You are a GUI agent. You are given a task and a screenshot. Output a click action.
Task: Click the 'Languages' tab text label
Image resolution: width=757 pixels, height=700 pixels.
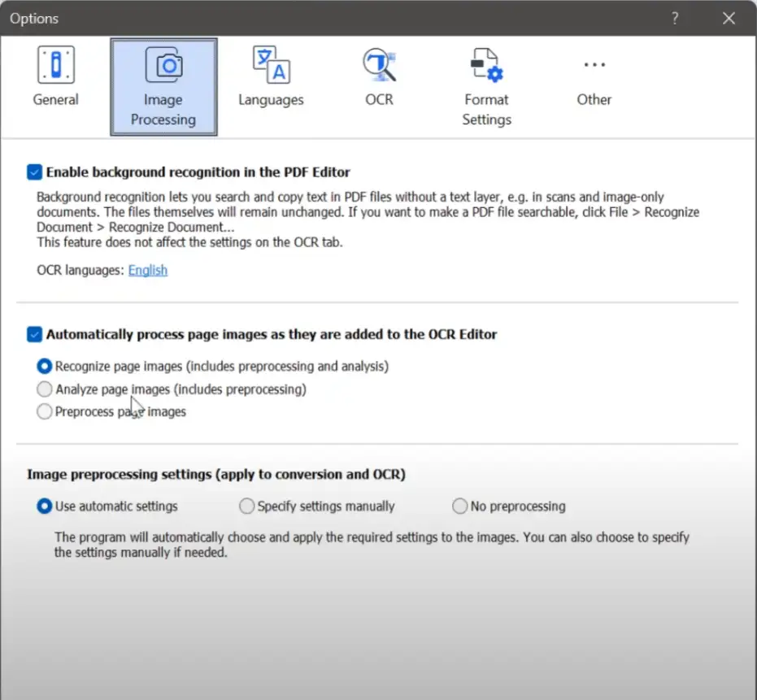click(271, 100)
